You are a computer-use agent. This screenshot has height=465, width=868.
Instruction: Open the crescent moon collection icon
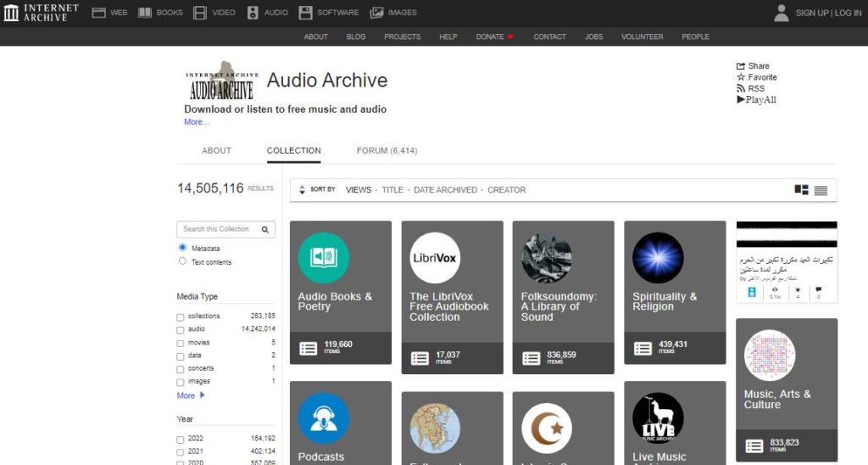pos(547,429)
